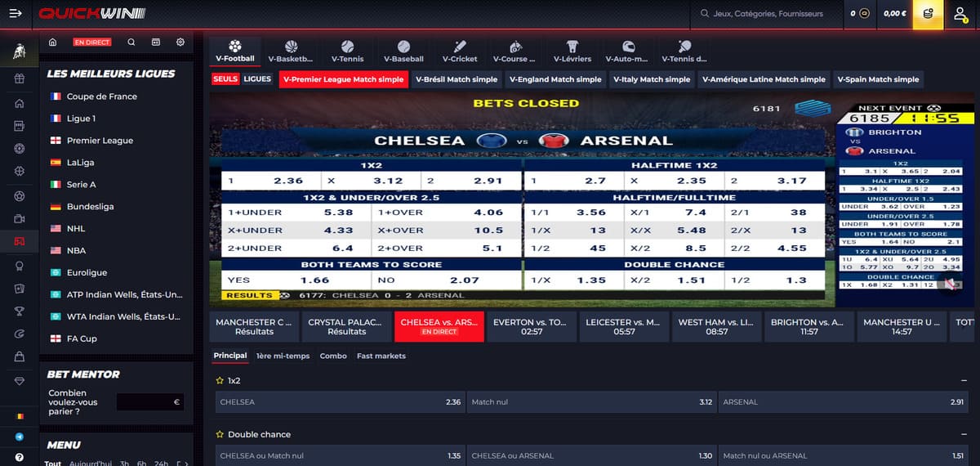Open V-Spain Match simple league
The width and height of the screenshot is (980, 466).
[x=880, y=79]
